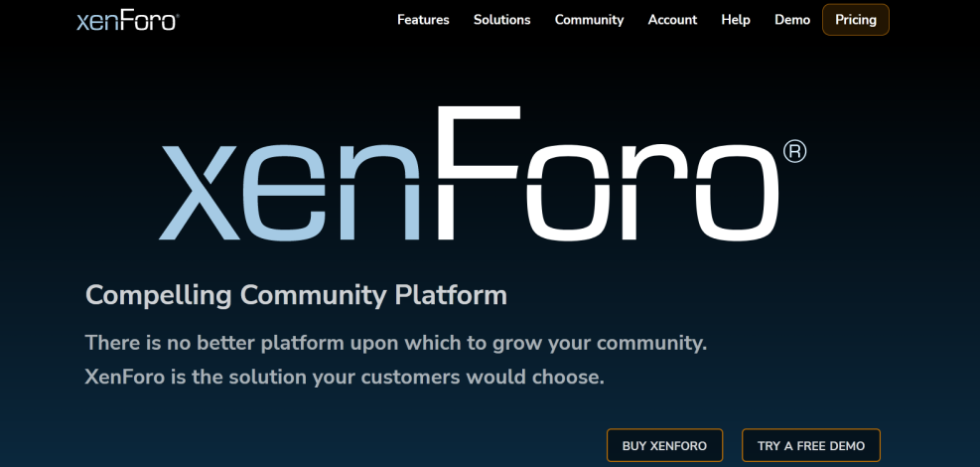
Task: Go to the Community section
Action: [589, 20]
